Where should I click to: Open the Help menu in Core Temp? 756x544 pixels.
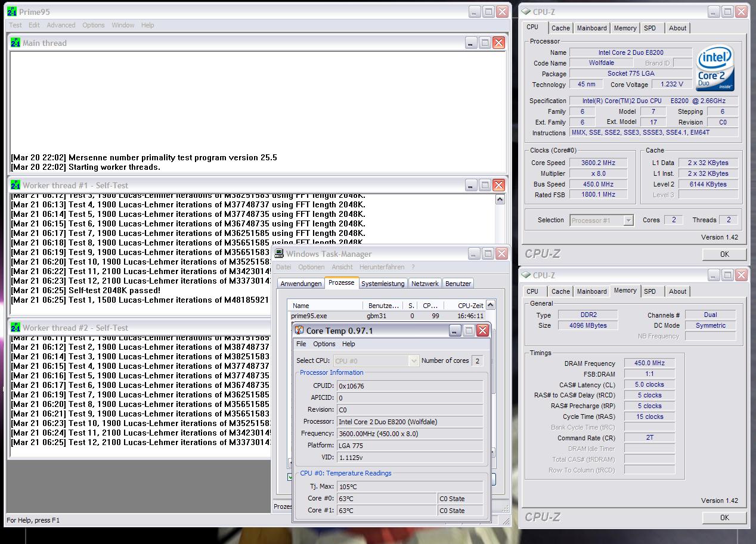[x=349, y=344]
